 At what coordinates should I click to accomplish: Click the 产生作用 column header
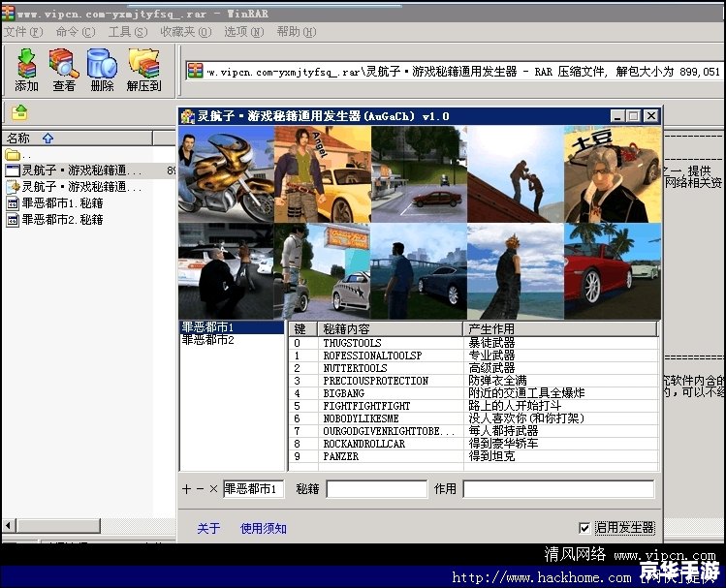560,329
